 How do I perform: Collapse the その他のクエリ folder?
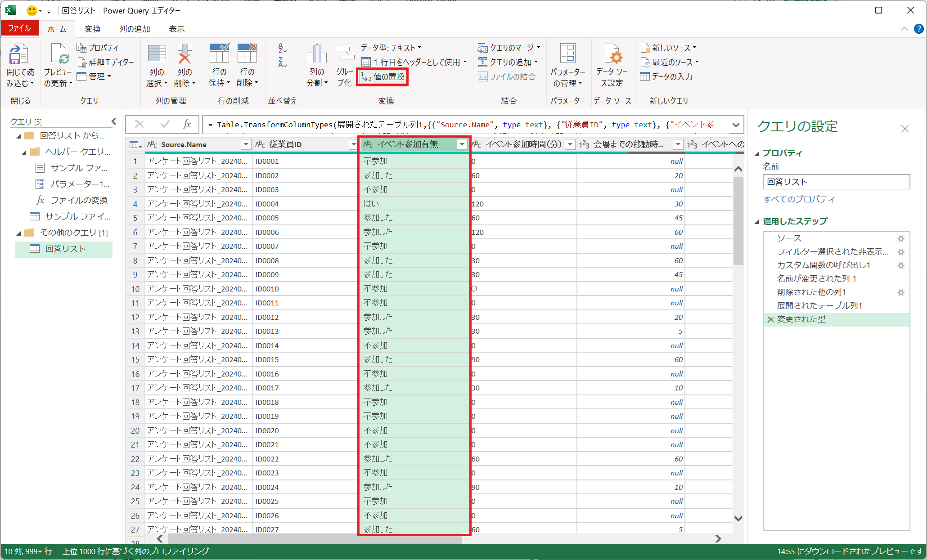[18, 233]
